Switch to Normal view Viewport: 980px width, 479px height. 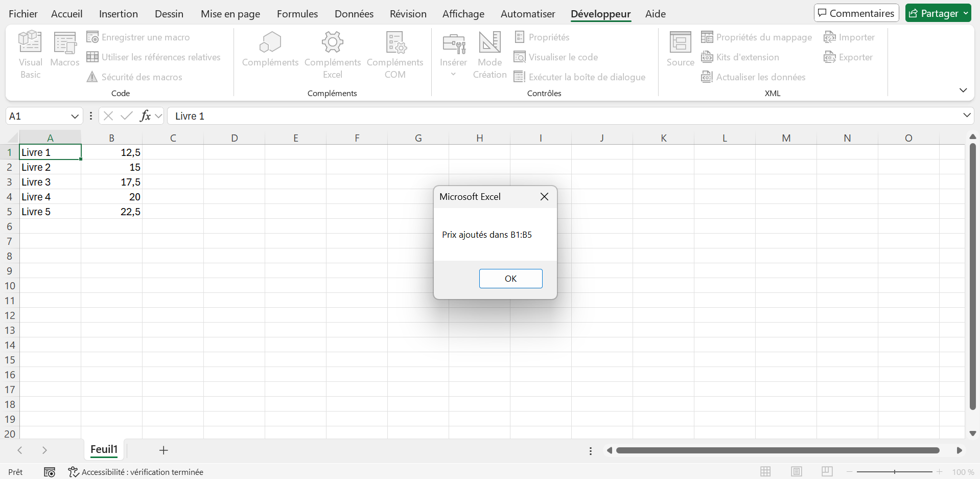765,472
